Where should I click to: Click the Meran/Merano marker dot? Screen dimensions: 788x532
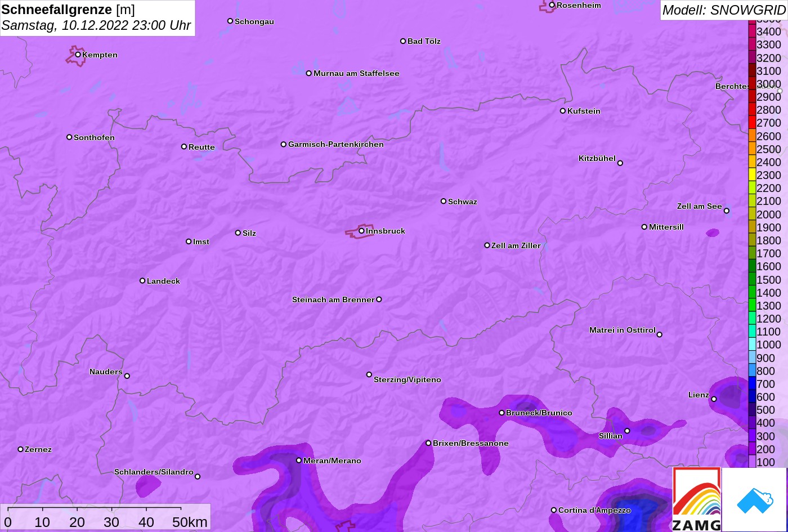click(299, 461)
